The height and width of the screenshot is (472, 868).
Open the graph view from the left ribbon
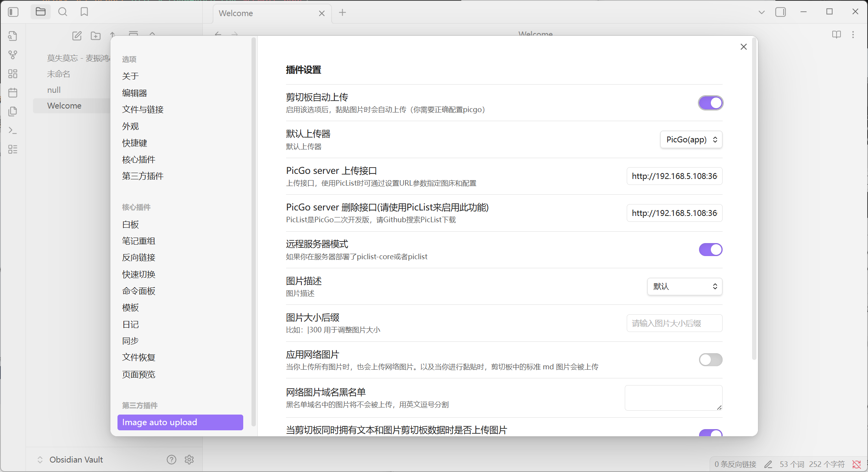point(13,55)
